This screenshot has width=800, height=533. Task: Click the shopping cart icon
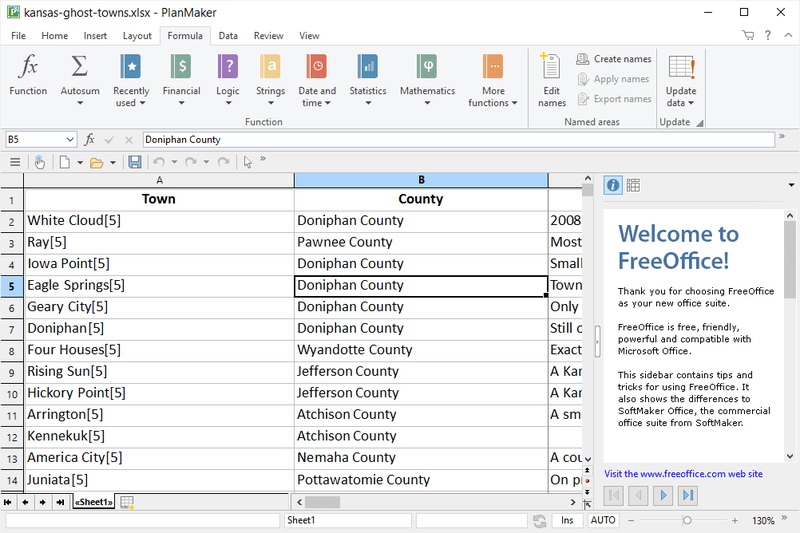tap(748, 35)
